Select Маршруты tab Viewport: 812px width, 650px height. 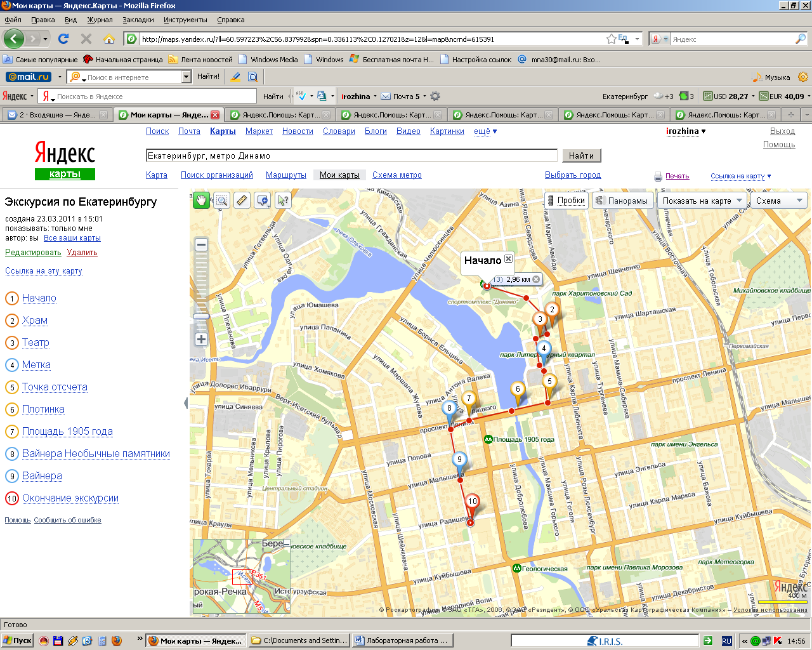[286, 175]
